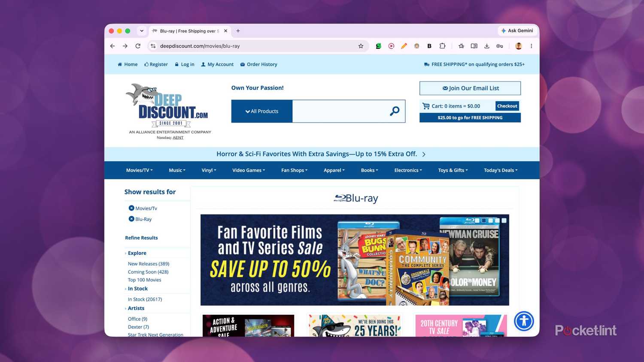This screenshot has width=644, height=362.
Task: Filter by artist Office (9)
Action: click(137, 319)
